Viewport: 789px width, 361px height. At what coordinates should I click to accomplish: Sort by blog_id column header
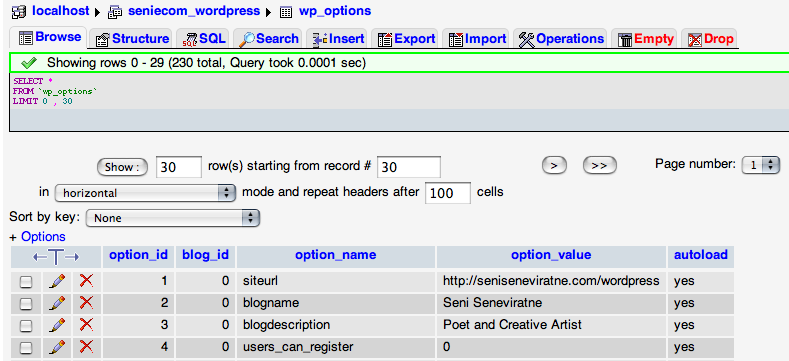[x=205, y=255]
